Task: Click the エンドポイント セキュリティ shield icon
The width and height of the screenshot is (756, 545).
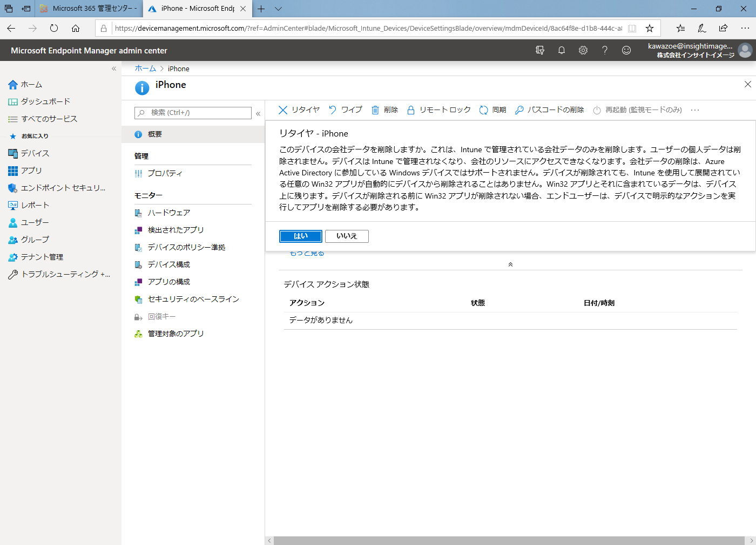Action: point(13,188)
